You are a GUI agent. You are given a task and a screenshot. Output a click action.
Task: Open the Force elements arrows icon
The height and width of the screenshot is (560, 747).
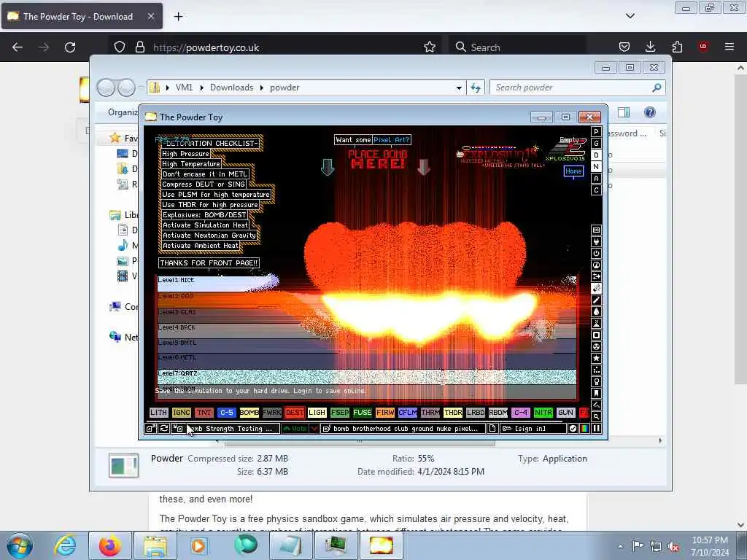pyautogui.click(x=596, y=276)
